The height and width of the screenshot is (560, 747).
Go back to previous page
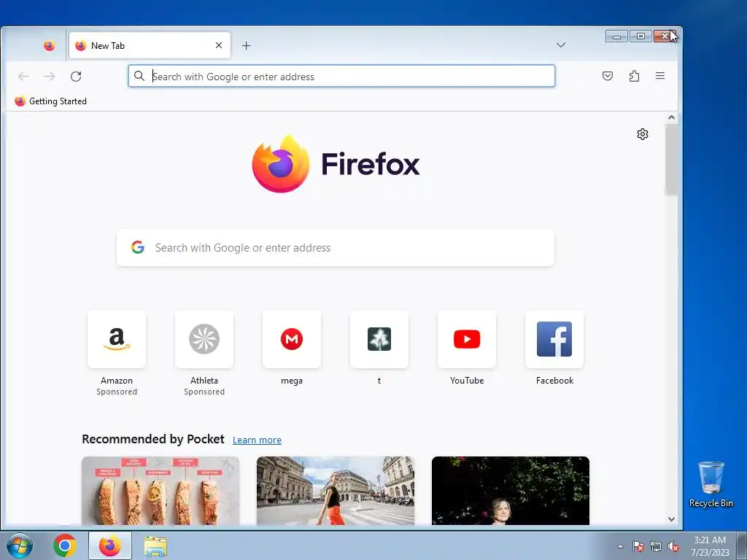[x=23, y=76]
